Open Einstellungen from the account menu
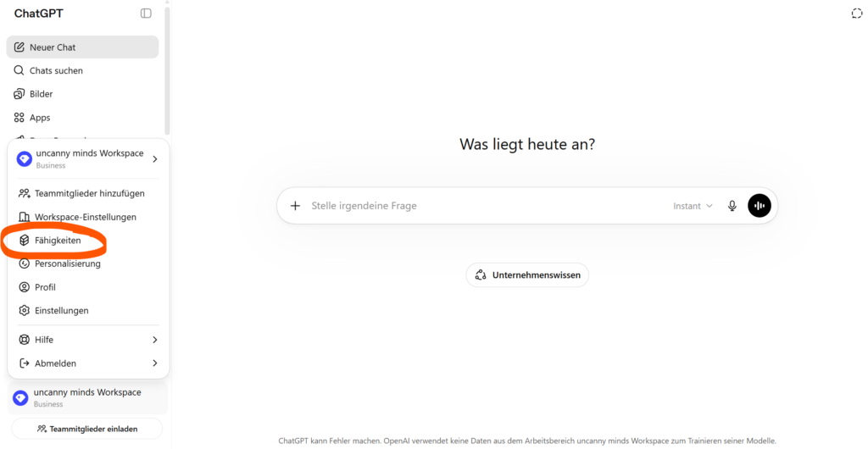This screenshot has width=868, height=449. click(x=61, y=311)
